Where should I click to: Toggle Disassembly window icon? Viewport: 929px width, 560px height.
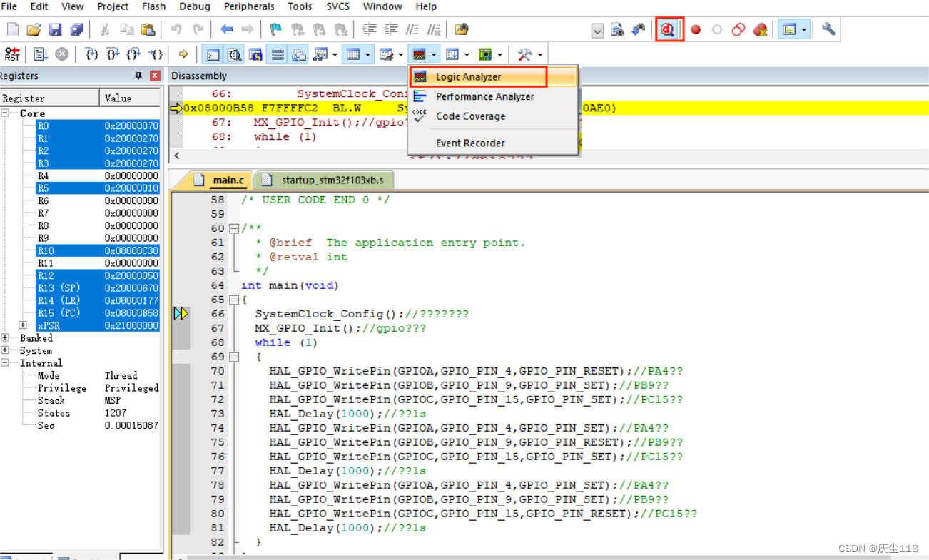[x=234, y=54]
